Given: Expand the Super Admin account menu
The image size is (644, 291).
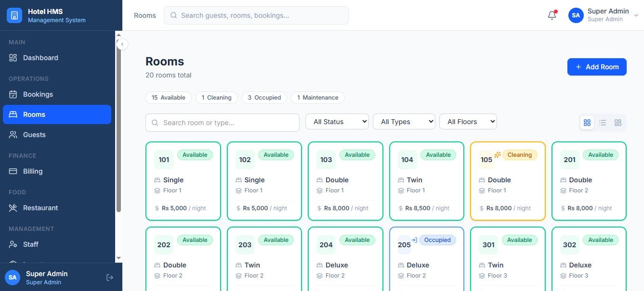Looking at the screenshot, I should click(604, 15).
